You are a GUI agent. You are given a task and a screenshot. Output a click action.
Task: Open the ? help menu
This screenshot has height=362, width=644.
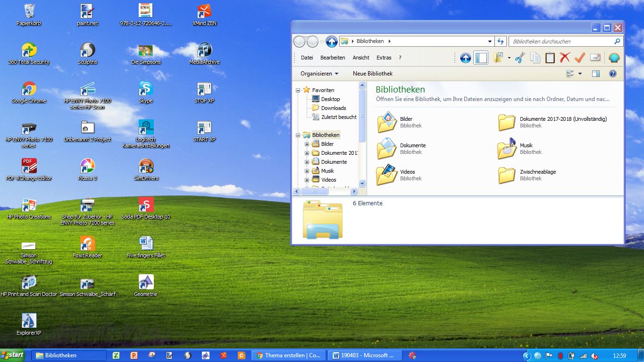(400, 58)
